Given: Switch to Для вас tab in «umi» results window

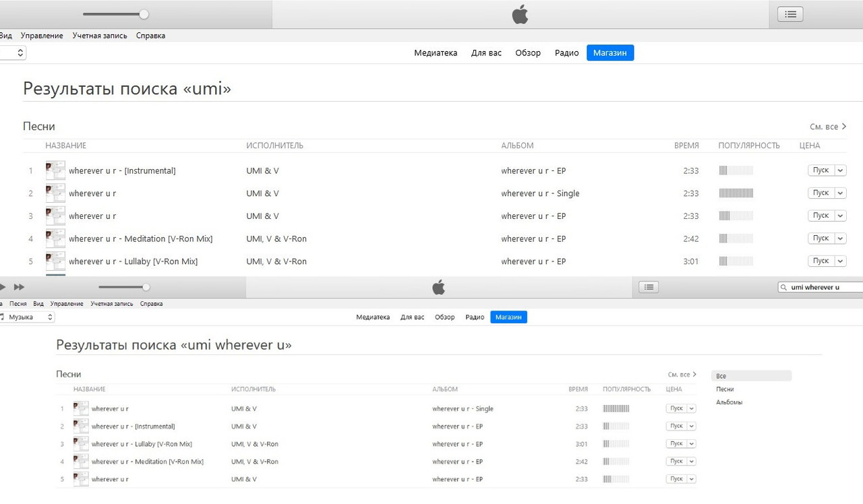Looking at the screenshot, I should coord(486,53).
